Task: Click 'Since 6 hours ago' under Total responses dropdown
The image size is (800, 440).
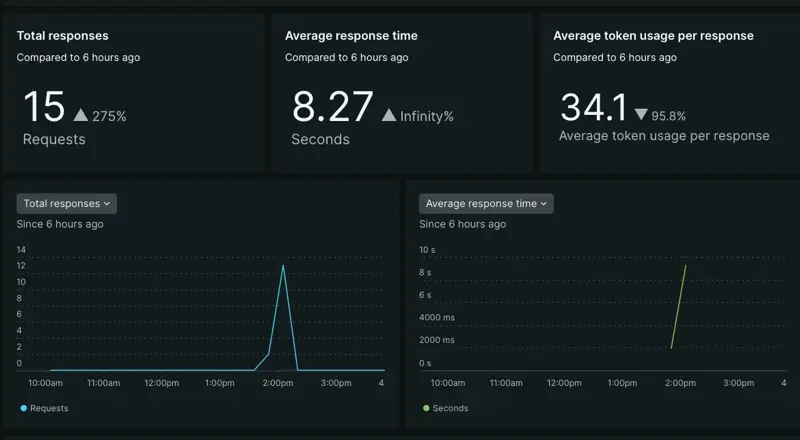Action: tap(60, 224)
